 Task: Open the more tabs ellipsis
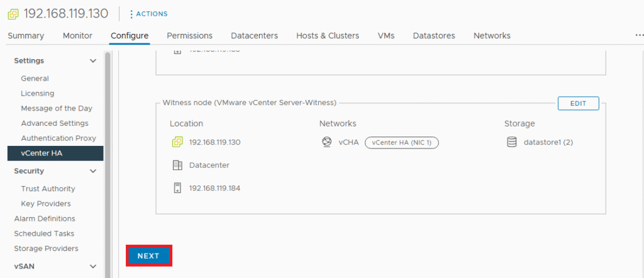point(639,36)
